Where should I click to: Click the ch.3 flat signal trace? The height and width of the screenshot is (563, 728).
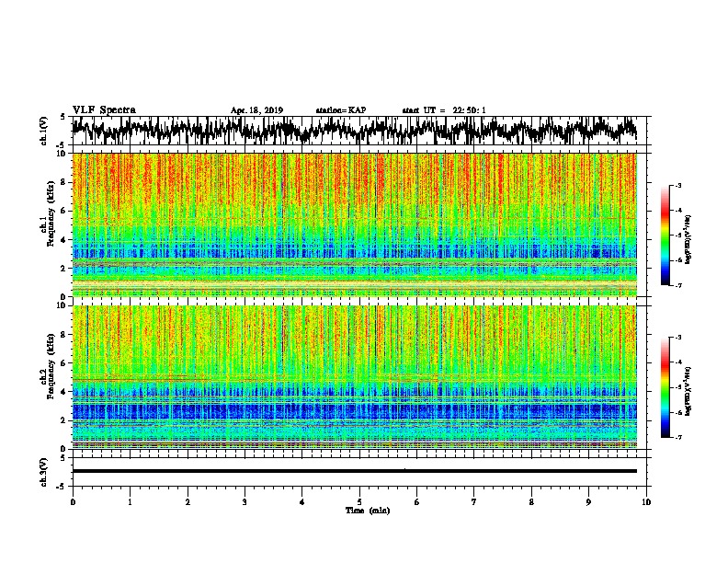[355, 471]
